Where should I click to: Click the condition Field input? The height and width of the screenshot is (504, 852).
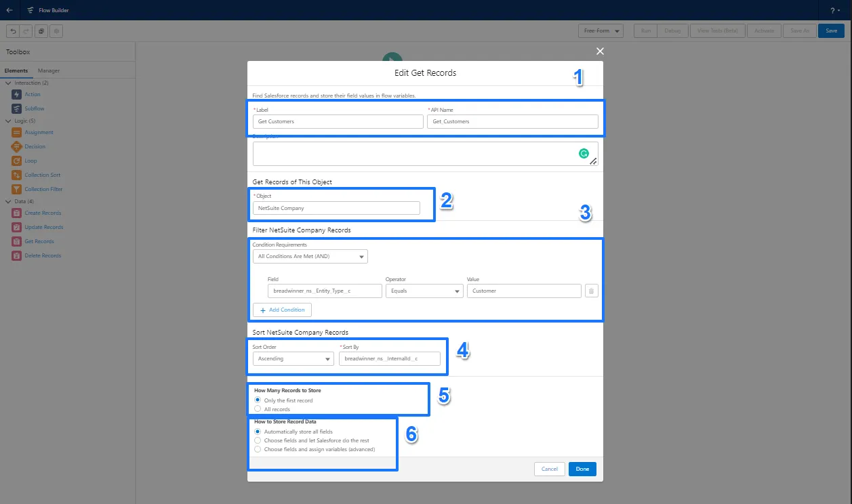click(325, 291)
